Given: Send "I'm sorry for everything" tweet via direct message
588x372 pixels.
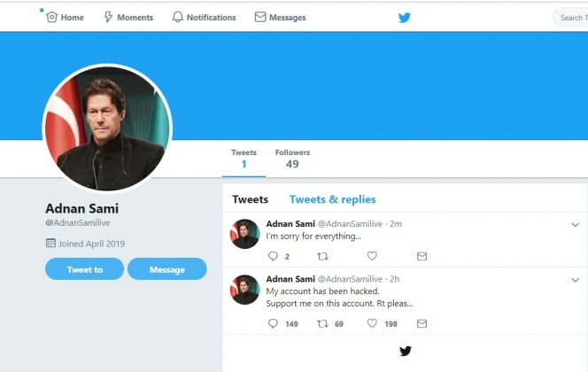Looking at the screenshot, I should click(422, 257).
